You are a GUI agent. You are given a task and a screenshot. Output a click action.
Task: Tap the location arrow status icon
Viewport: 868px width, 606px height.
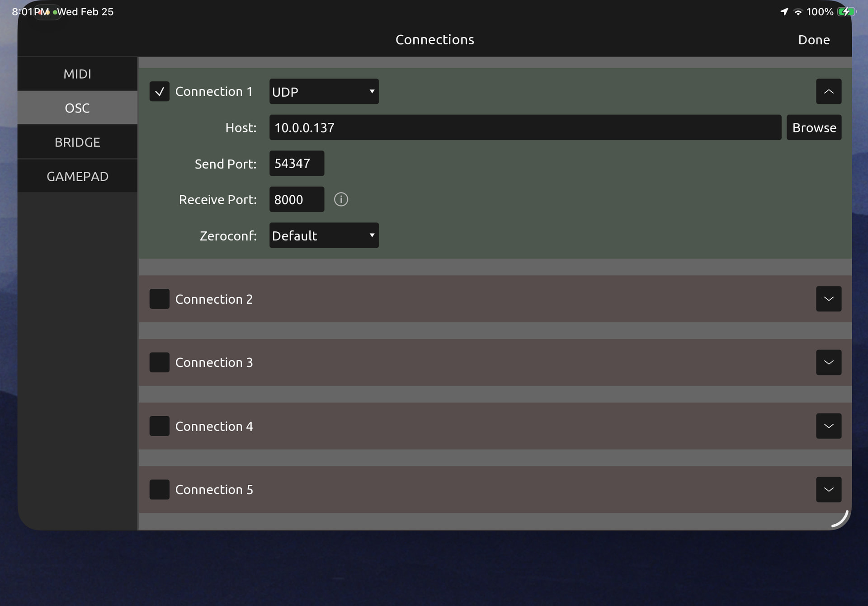(x=784, y=12)
